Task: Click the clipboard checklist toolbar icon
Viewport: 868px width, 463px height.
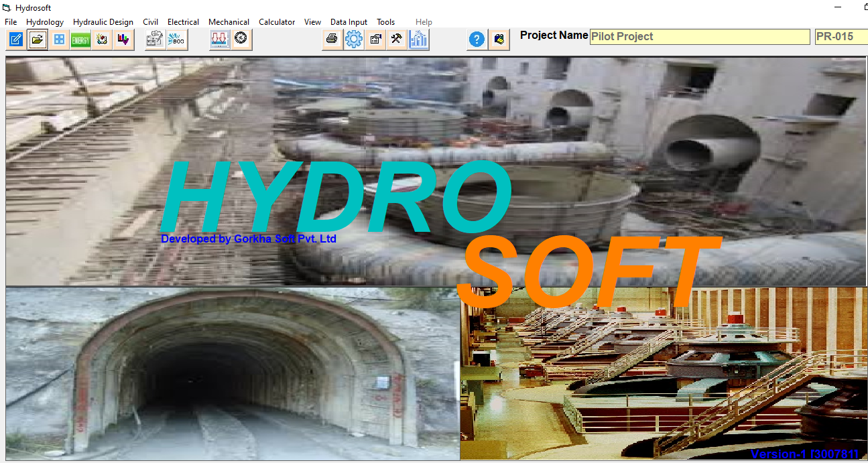Action: point(156,40)
